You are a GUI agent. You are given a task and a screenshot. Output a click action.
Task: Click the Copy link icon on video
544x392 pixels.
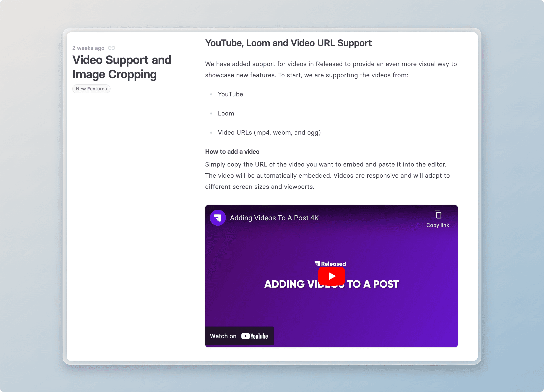pos(438,215)
